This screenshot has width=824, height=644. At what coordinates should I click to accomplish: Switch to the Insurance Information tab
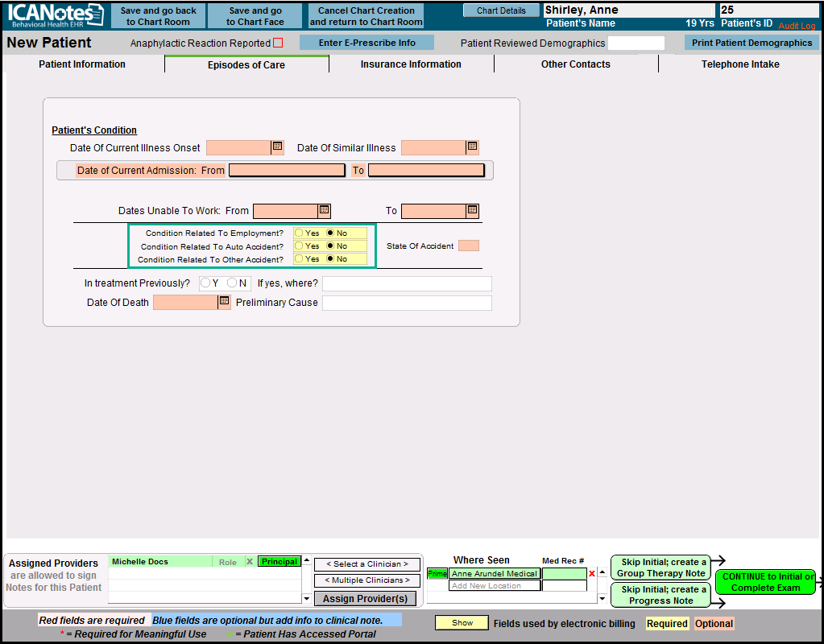tap(411, 64)
